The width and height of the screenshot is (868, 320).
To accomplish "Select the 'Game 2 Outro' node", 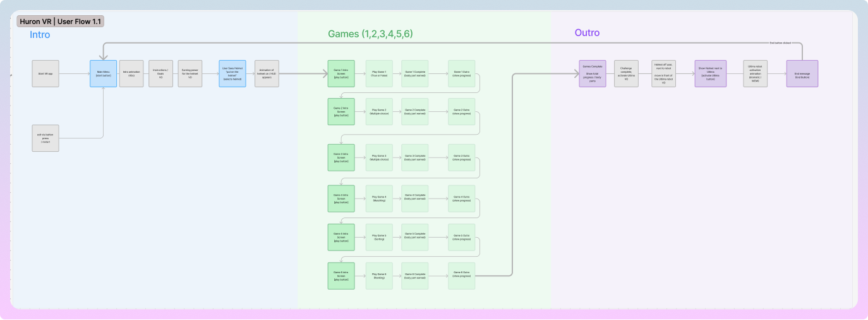I will click(461, 111).
